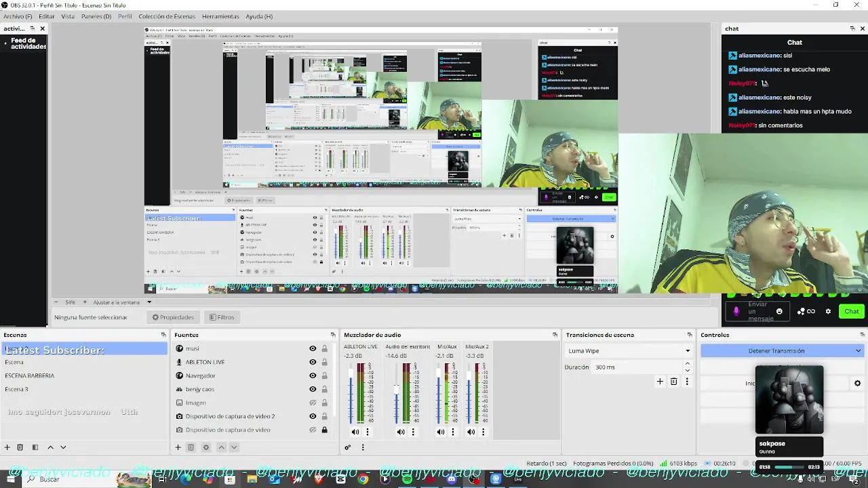Viewport: 868px width, 488px height.
Task: Add a scene transition with plus icon
Action: click(660, 382)
